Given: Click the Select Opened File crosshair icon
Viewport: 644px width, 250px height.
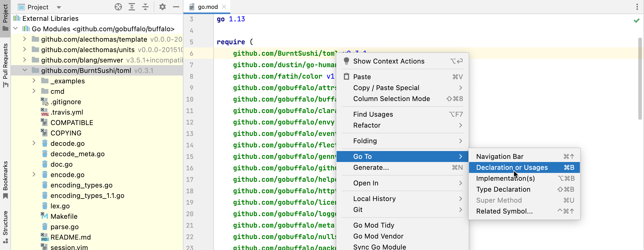Looking at the screenshot, I should click(x=118, y=7).
